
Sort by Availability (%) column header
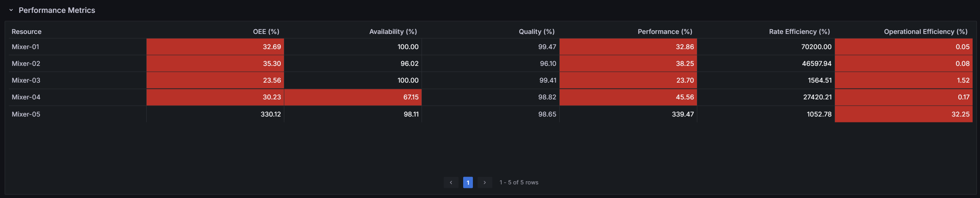(393, 32)
